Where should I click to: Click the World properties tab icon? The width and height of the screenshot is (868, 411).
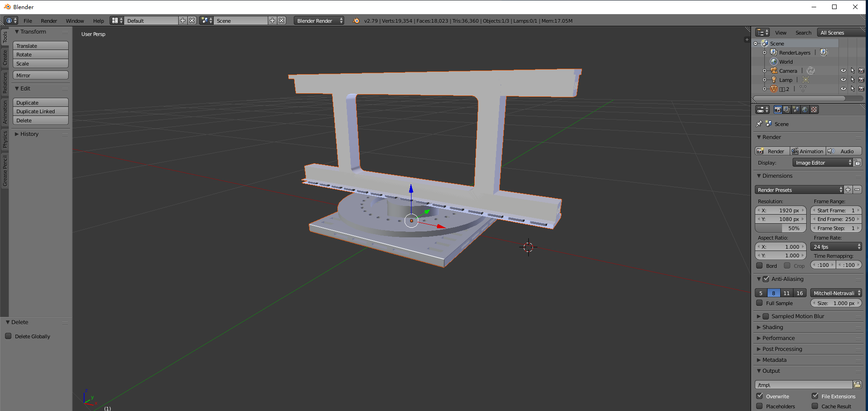pos(804,109)
